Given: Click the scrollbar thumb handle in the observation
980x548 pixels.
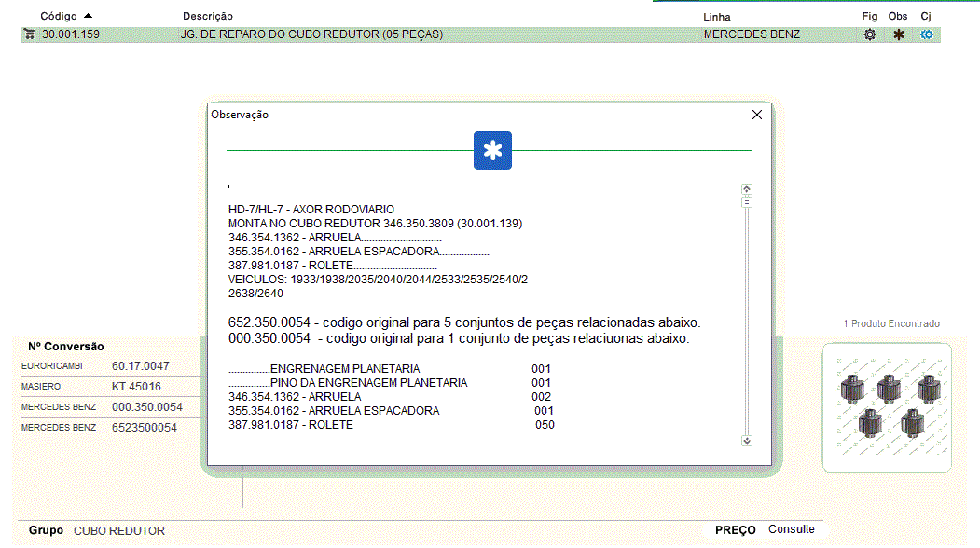Looking at the screenshot, I should 747,201.
